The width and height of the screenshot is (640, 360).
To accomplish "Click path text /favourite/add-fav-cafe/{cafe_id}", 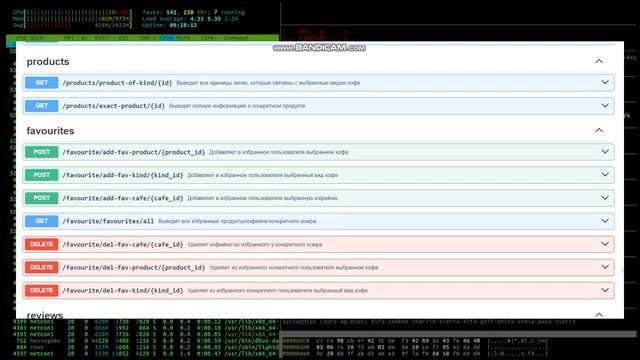I will 122,198.
